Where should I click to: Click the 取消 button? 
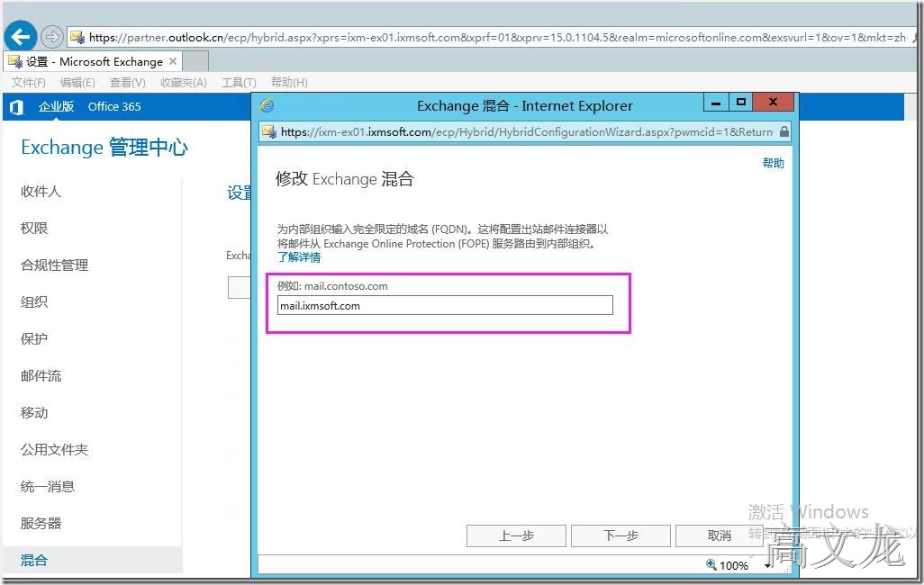(719, 535)
